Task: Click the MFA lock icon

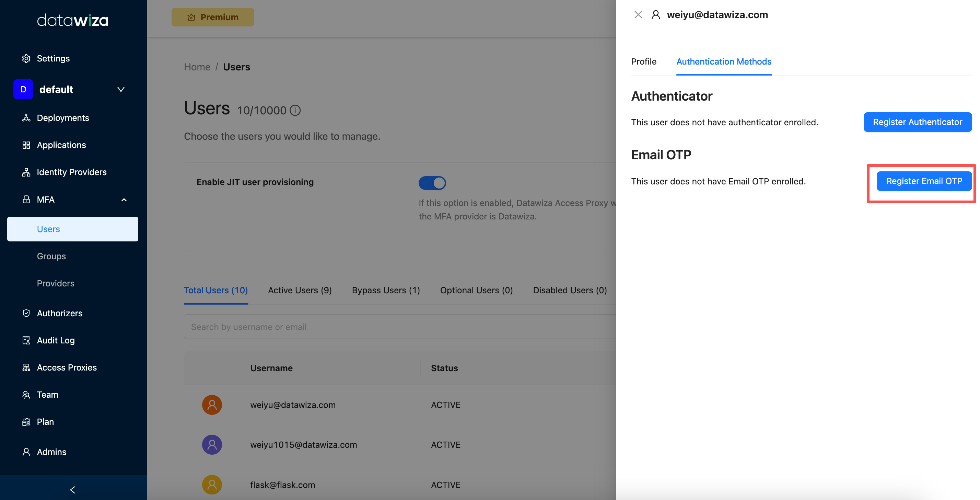Action: [x=26, y=199]
